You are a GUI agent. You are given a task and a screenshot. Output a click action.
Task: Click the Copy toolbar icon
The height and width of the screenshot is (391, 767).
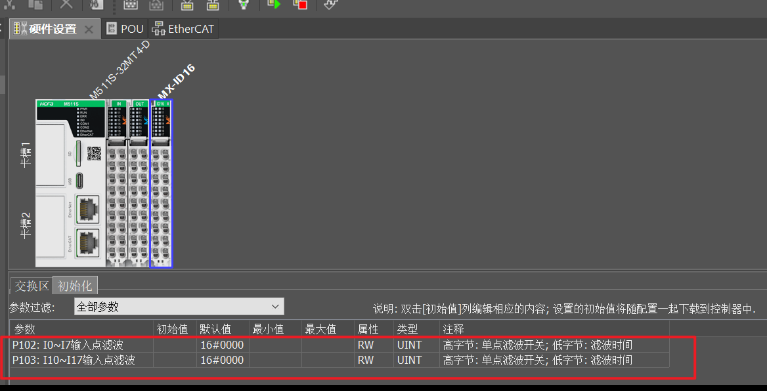[x=35, y=4]
